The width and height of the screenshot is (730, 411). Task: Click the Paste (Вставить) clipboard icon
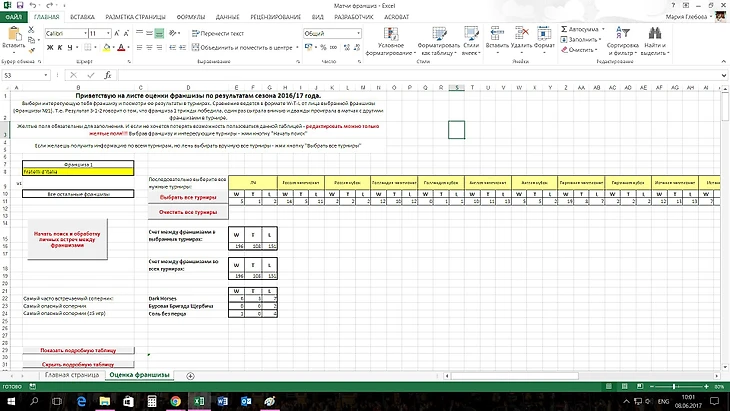[14, 34]
